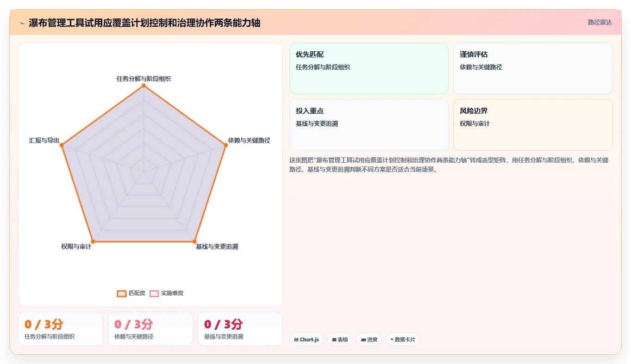
Task: Click the orange 0 / 3分 score card
Action: coord(61,329)
